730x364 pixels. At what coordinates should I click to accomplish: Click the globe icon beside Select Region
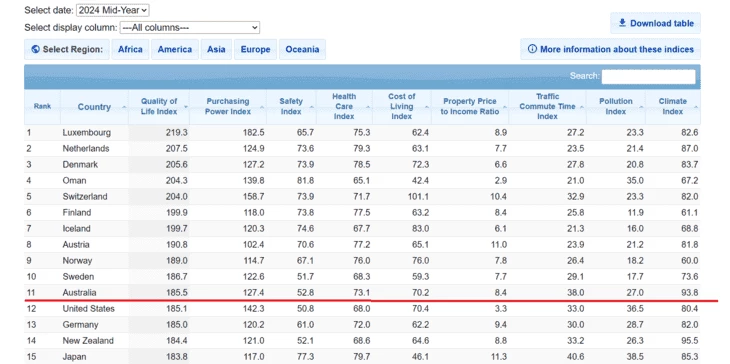click(35, 49)
